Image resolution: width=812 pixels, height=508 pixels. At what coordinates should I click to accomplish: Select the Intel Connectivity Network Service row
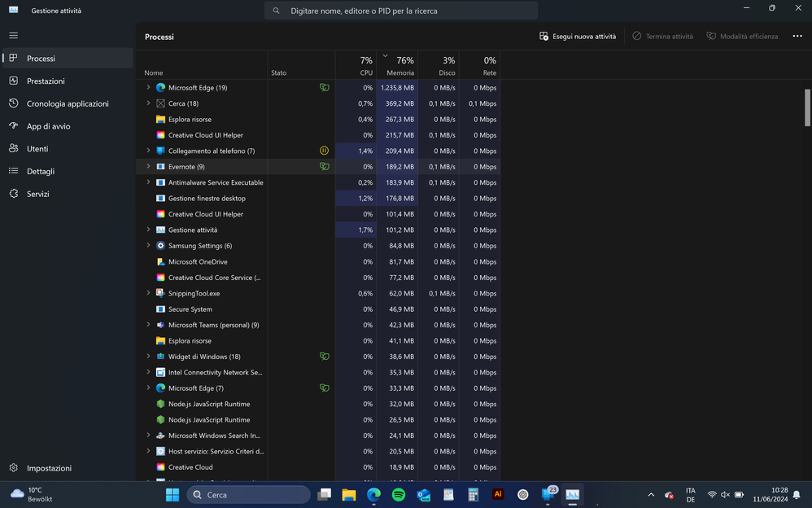pyautogui.click(x=319, y=372)
